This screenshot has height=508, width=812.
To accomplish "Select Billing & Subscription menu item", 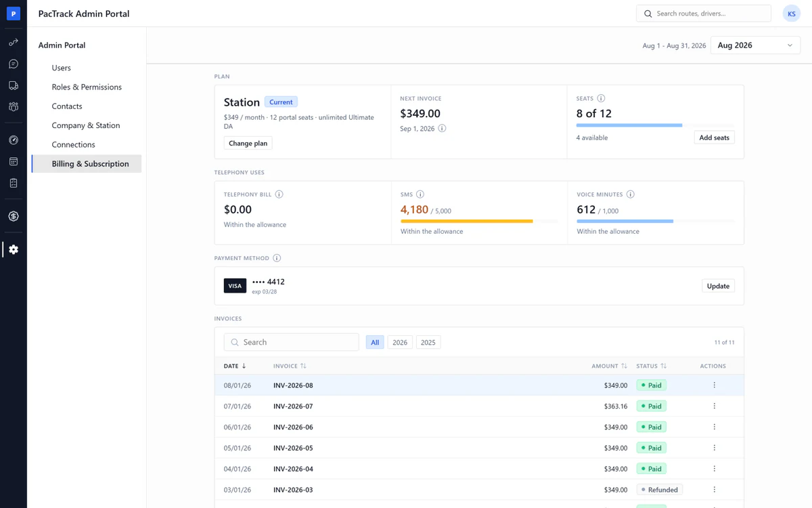I will 87,164.
